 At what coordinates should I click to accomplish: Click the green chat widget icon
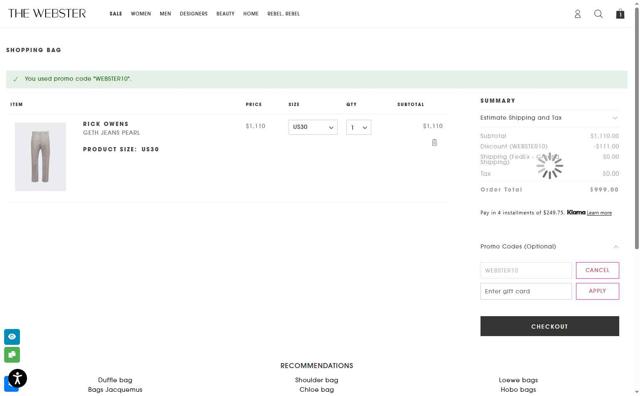tap(12, 355)
